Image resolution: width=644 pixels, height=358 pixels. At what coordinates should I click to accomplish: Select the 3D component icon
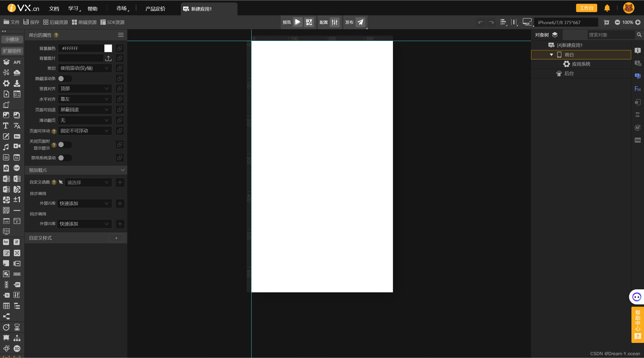pyautogui.click(x=17, y=348)
